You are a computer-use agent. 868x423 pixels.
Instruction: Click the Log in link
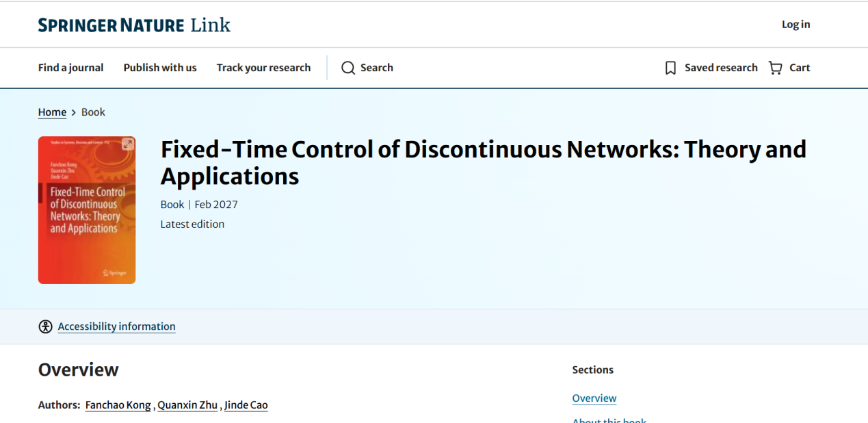pos(796,25)
